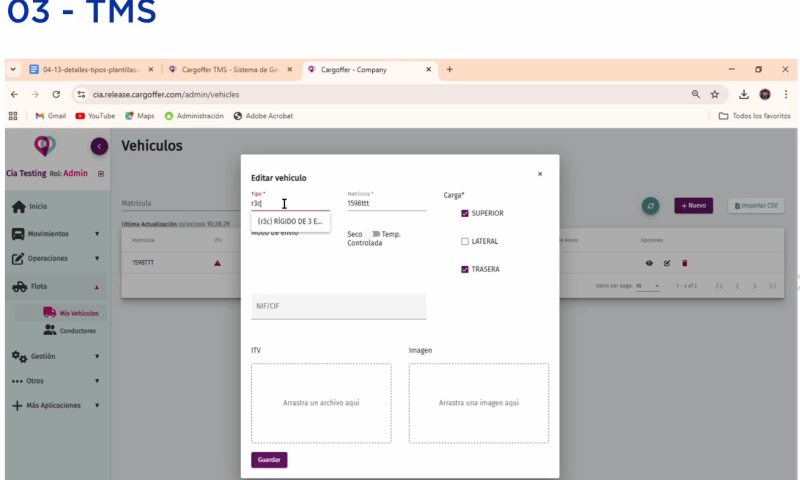
Task: Click the green refresh icon button
Action: (651, 205)
